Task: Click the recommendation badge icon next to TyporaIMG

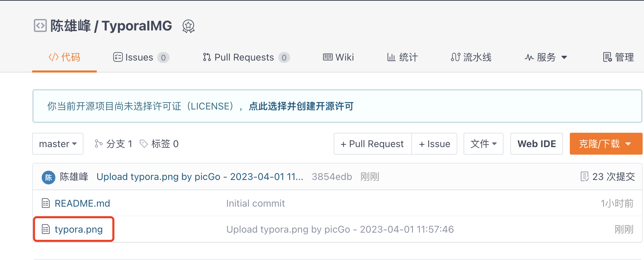Action: [x=188, y=26]
